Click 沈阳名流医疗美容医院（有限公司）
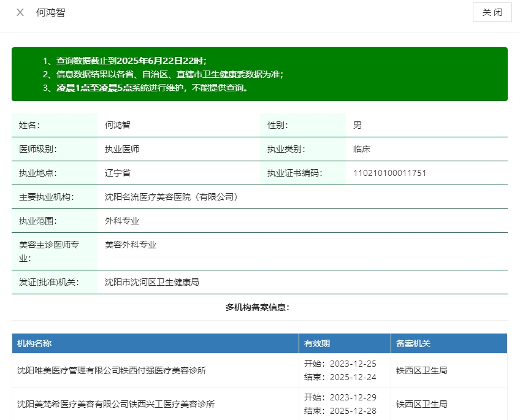This screenshot has width=520, height=420. (x=172, y=197)
